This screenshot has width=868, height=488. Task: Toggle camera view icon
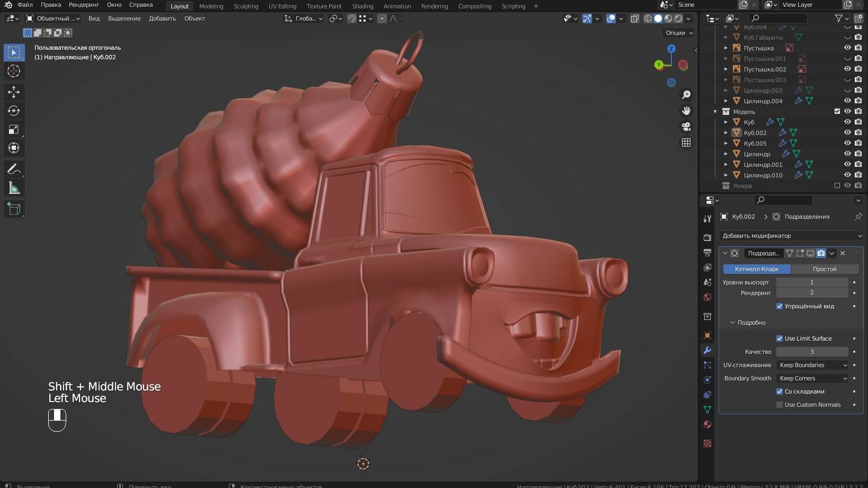point(686,127)
